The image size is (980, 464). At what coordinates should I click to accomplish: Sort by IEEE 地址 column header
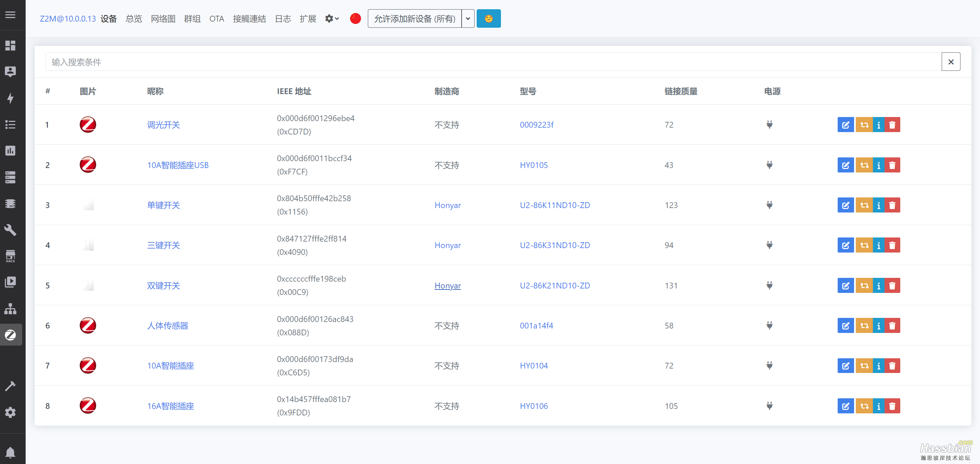coord(294,91)
